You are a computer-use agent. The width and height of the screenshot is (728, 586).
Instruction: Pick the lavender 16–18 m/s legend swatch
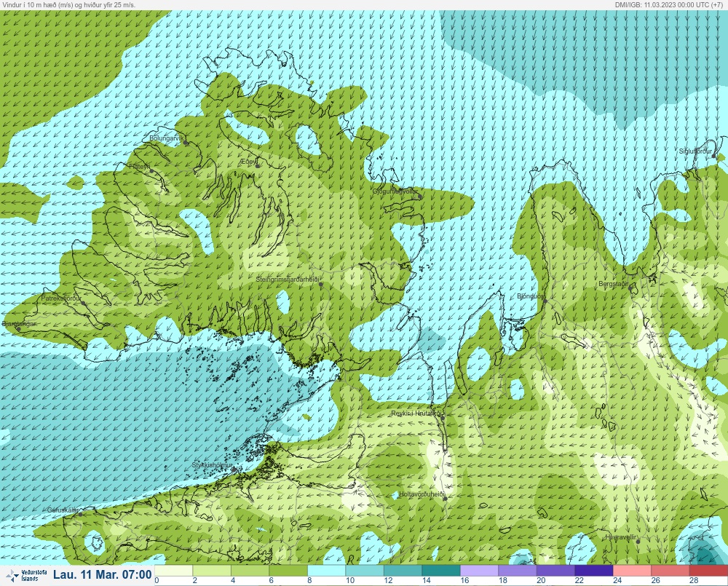point(479,570)
